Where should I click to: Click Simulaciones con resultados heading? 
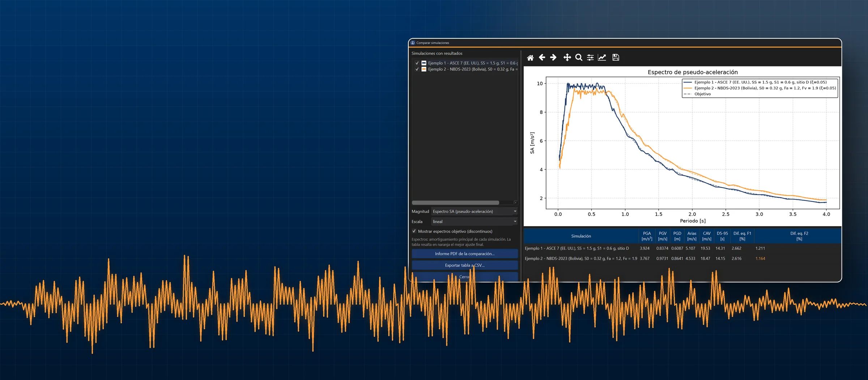click(x=437, y=53)
